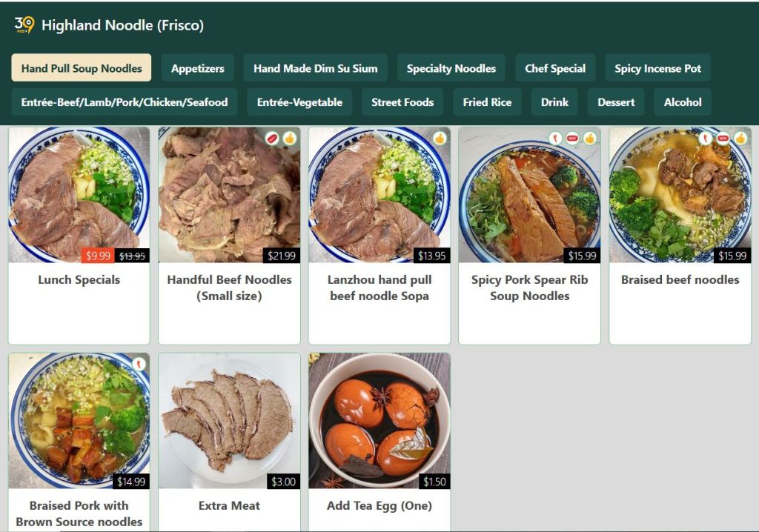
Task: Switch to Hand Made Dim Su Sium tab
Action: pos(315,67)
